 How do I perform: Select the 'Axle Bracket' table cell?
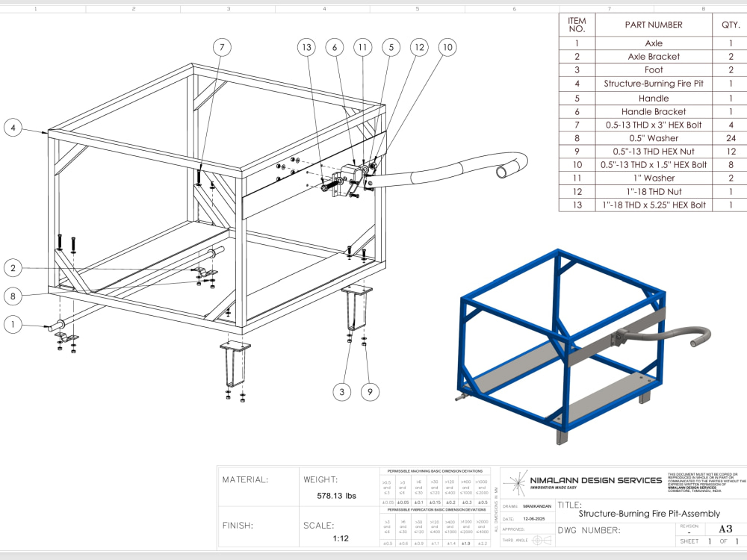pyautogui.click(x=654, y=56)
